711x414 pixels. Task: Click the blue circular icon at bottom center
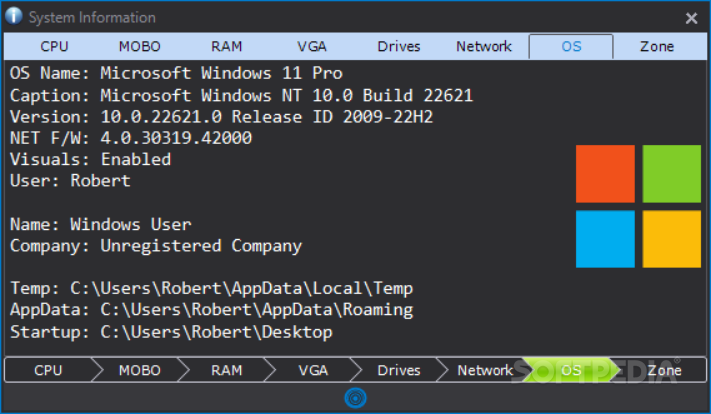tap(356, 398)
